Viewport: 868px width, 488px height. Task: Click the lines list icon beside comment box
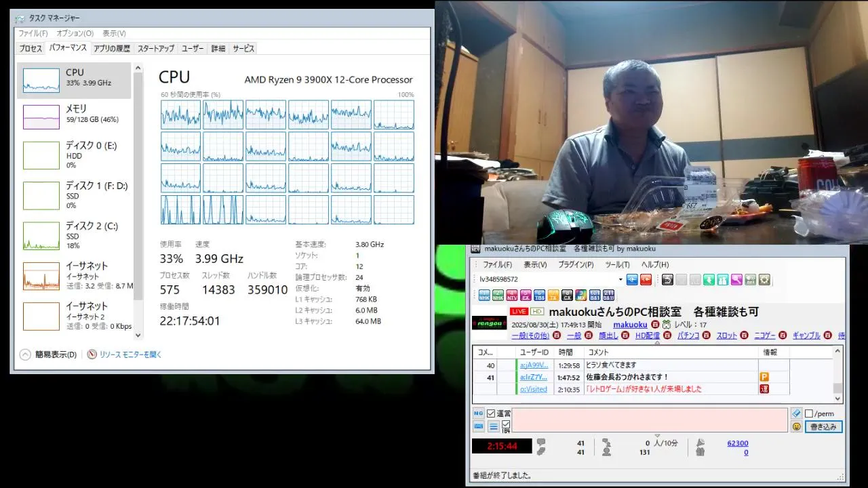click(x=494, y=427)
